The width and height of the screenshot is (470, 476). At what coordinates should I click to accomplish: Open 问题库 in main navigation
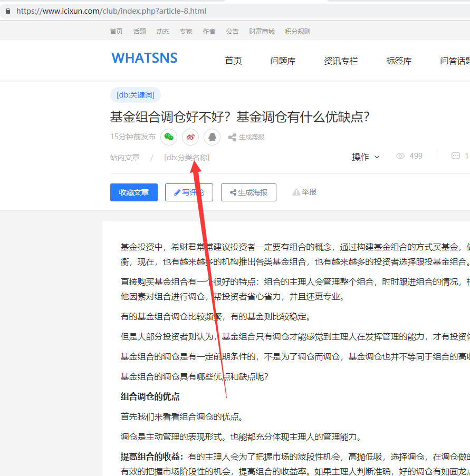coord(283,61)
